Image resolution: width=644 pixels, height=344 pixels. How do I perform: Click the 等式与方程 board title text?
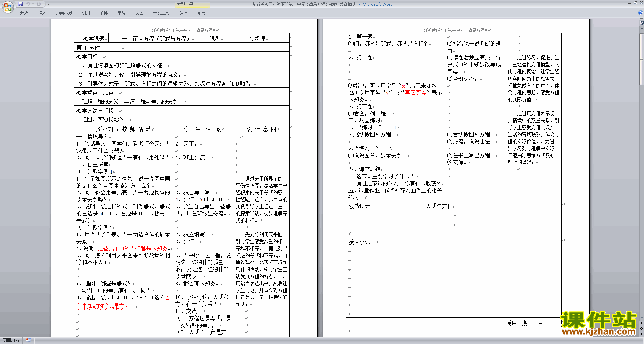[x=439, y=206]
